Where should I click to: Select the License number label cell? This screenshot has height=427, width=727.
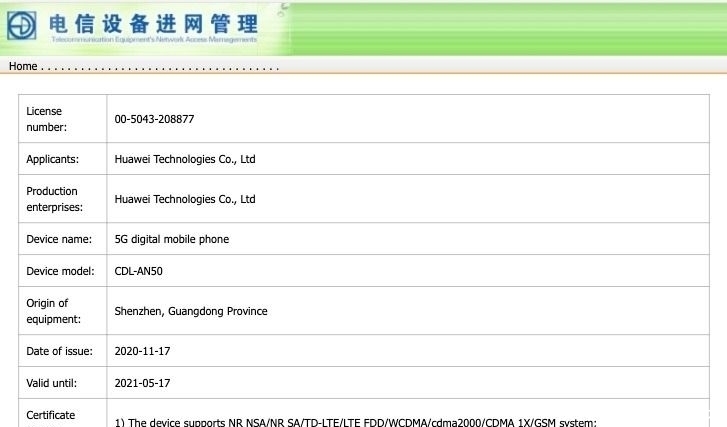point(63,119)
